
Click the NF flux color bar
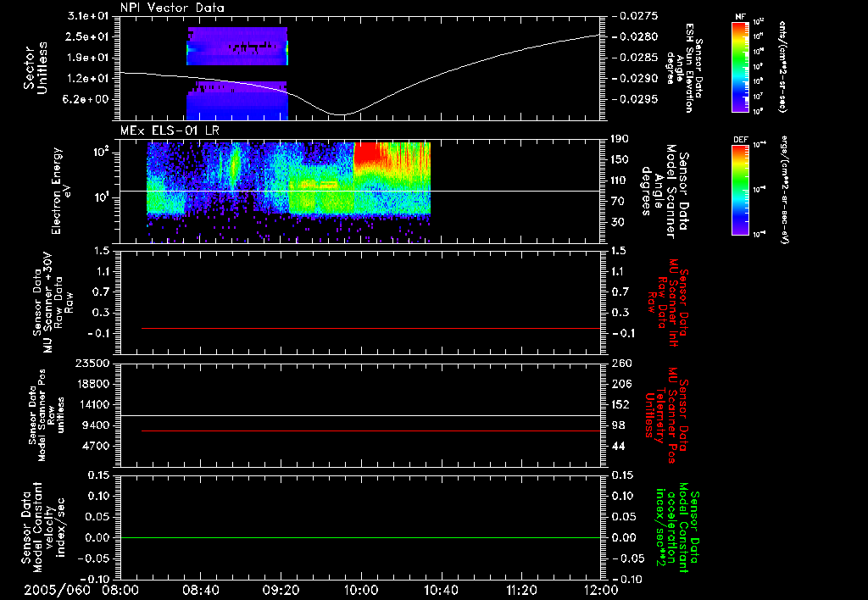[x=741, y=67]
